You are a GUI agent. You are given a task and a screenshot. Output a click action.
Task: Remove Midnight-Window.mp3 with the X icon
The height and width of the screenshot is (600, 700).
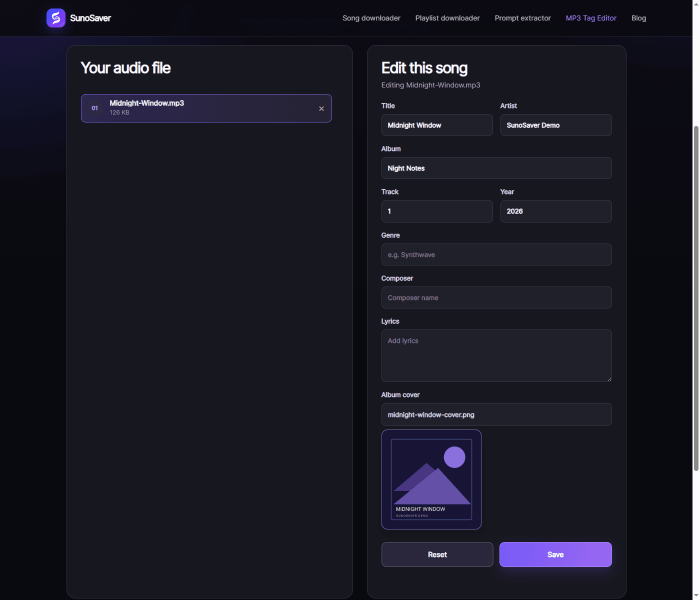(321, 108)
